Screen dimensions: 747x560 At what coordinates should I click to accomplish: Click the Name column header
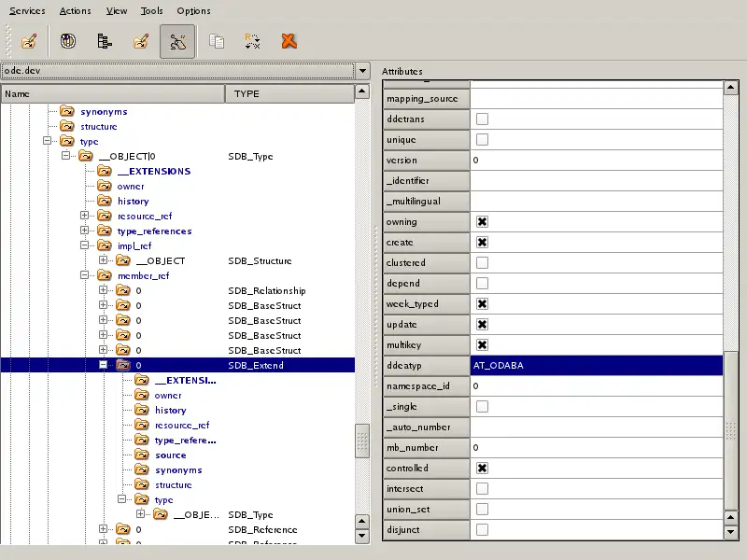[x=112, y=94]
